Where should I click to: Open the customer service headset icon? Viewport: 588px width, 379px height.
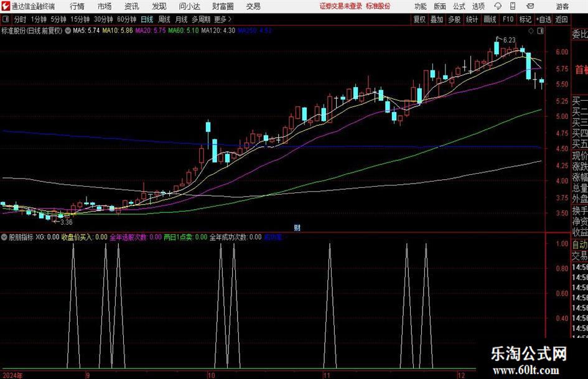tap(498, 6)
